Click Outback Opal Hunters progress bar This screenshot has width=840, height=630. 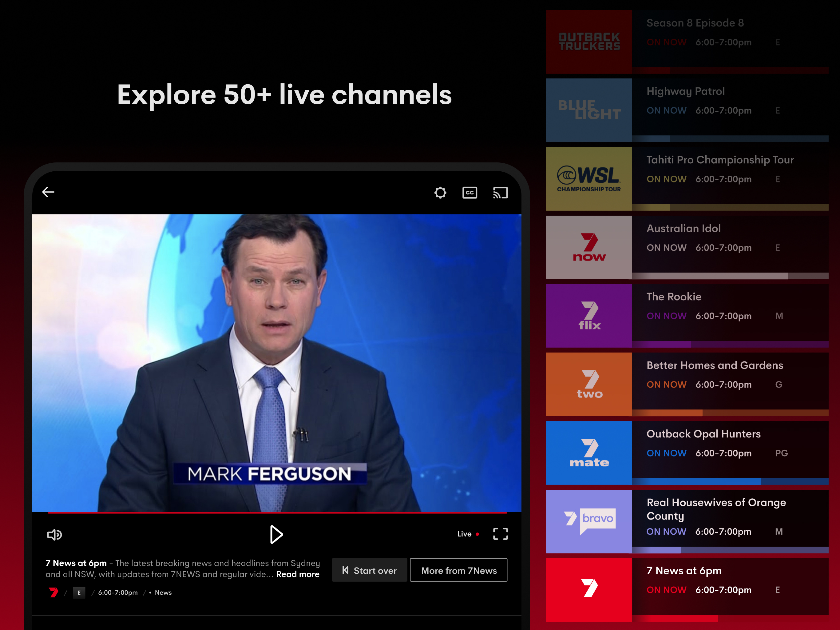730,481
